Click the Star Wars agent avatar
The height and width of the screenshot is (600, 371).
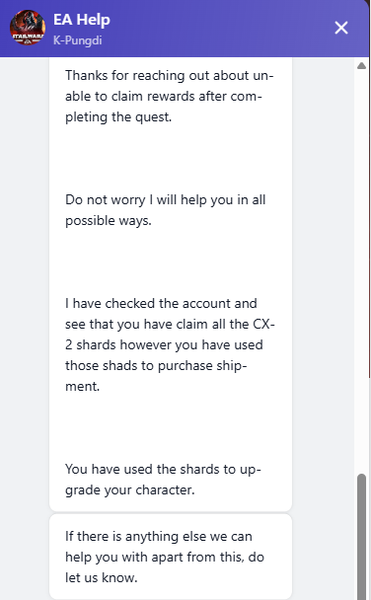click(28, 28)
